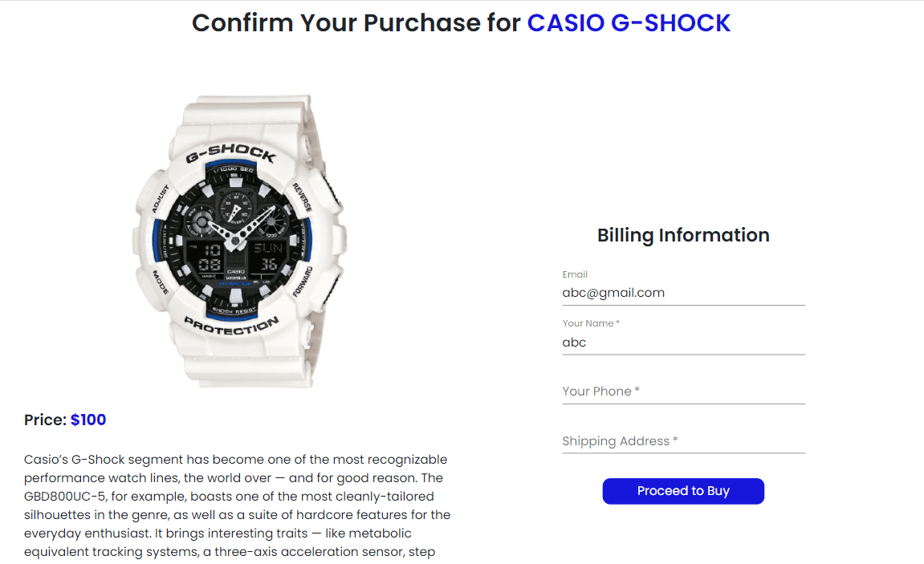924x564 pixels.
Task: Click the $100 price value
Action: [88, 420]
